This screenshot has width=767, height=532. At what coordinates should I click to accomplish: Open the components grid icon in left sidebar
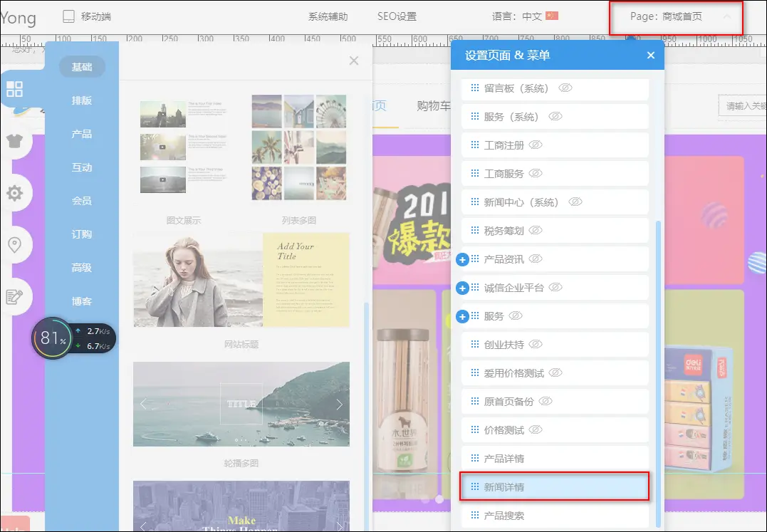tap(14, 89)
